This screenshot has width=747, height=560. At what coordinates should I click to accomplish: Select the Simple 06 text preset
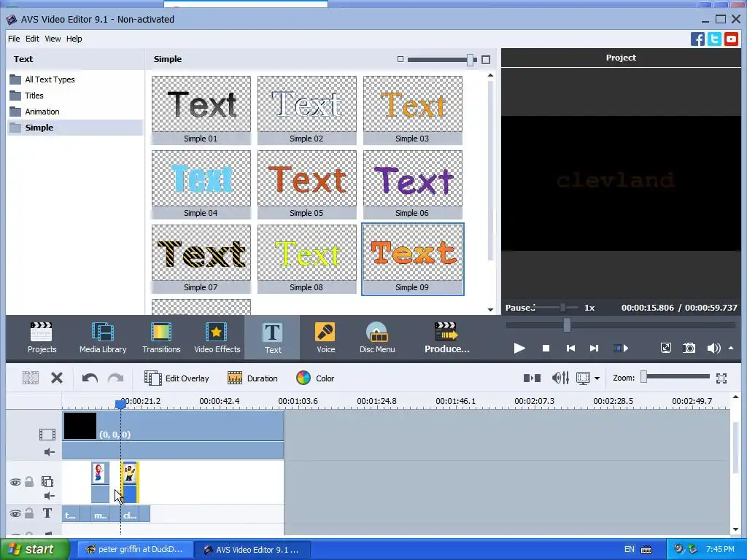click(413, 184)
